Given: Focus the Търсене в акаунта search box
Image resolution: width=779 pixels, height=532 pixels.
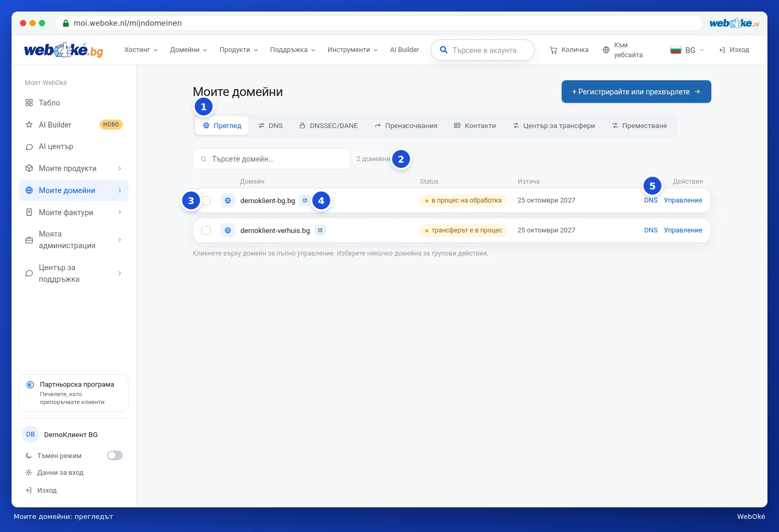Looking at the screenshot, I should 482,50.
